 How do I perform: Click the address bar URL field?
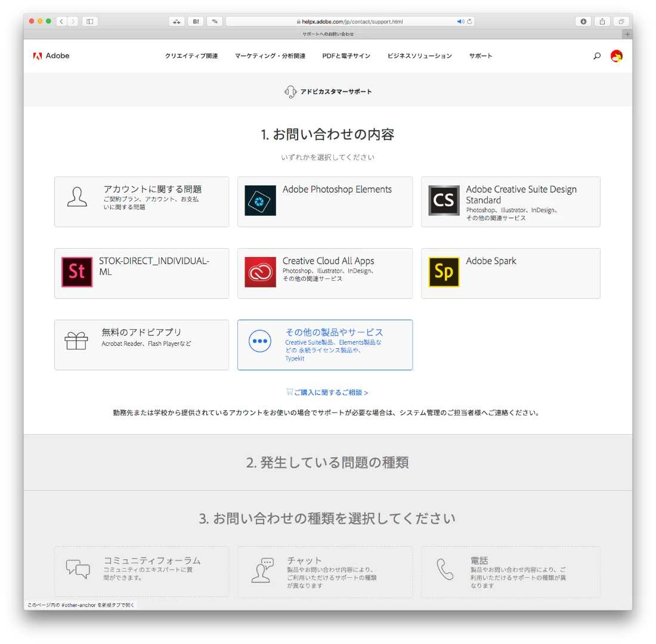coord(349,21)
